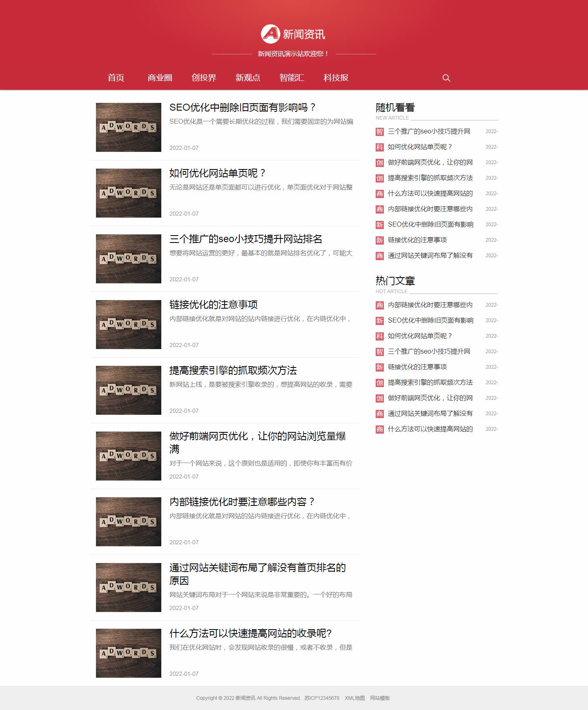Click thumbnail of SEO优化中删除旧页面 article

(129, 127)
